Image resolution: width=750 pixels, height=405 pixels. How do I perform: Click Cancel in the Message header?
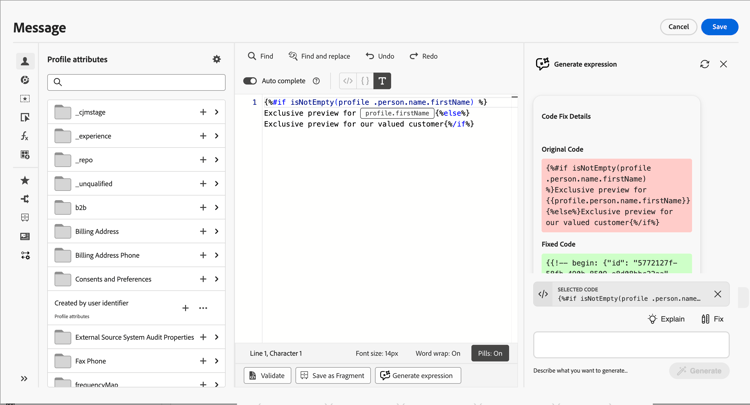pos(679,27)
